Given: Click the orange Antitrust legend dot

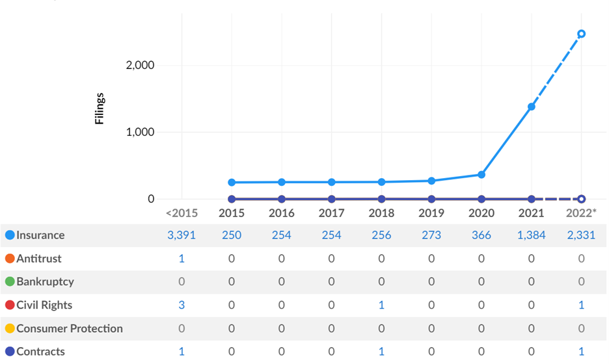Looking at the screenshot, I should pos(10,259).
